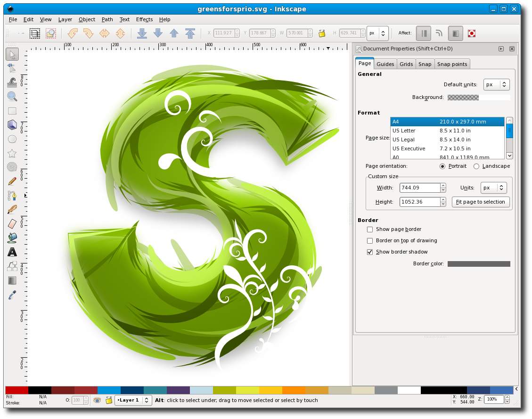Click Background color swatch

[x=479, y=98]
